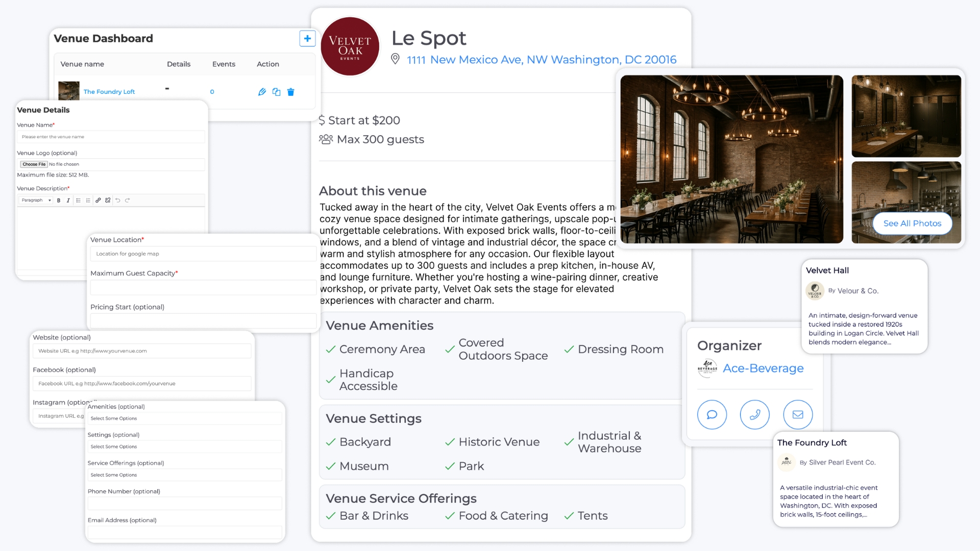Call the organizer with phone icon
The height and width of the screenshot is (551, 980).
click(754, 414)
